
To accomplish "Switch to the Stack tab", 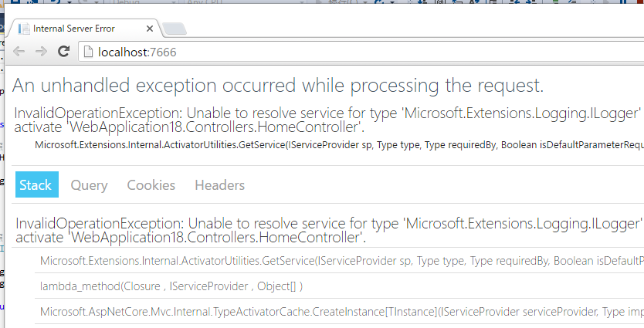I will [x=37, y=184].
